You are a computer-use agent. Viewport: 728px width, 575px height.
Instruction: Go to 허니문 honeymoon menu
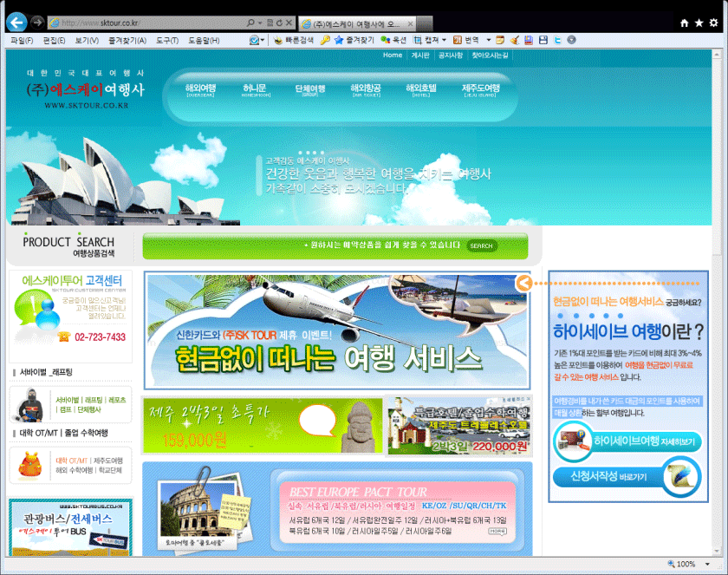coord(255,89)
